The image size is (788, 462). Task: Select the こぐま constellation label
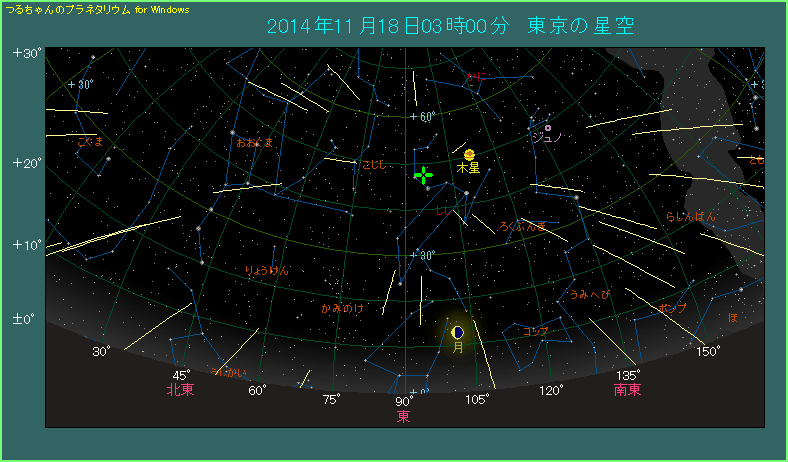point(90,141)
